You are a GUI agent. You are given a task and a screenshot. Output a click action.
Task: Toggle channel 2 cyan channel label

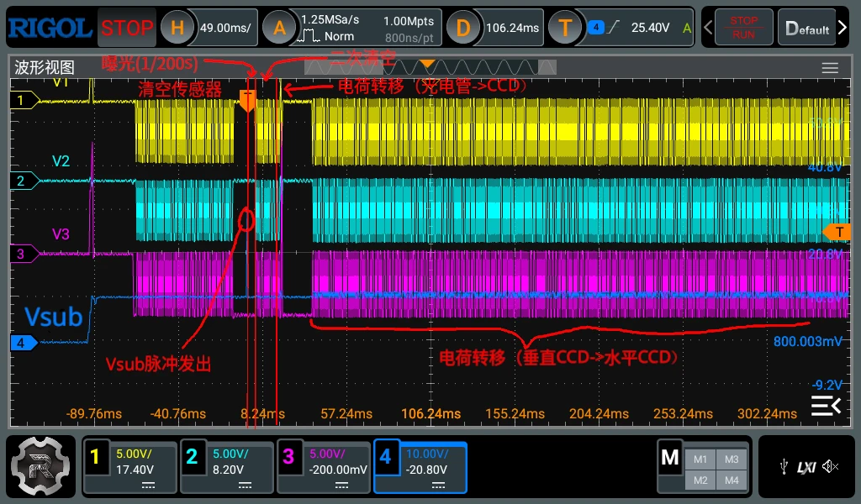pos(192,456)
